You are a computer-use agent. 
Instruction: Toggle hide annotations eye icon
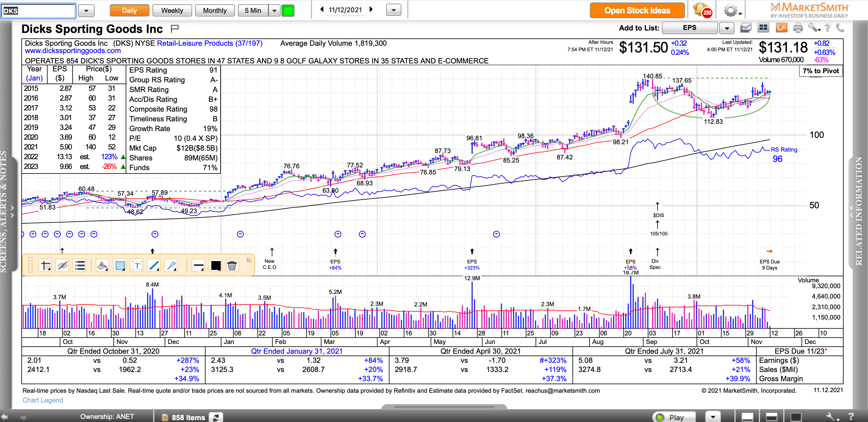[62, 266]
